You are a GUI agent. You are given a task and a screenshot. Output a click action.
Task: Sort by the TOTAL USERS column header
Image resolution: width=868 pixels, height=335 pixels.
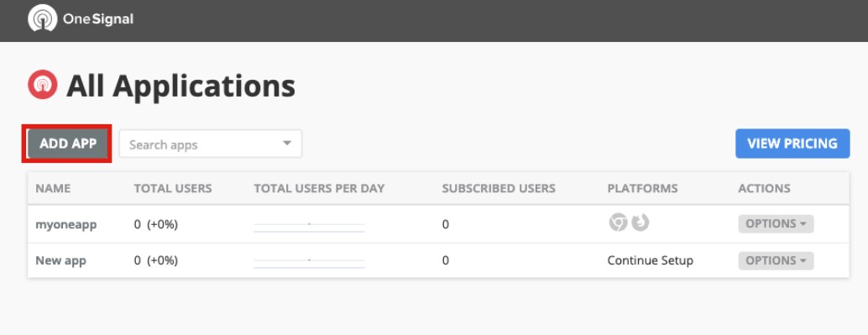[x=173, y=188]
